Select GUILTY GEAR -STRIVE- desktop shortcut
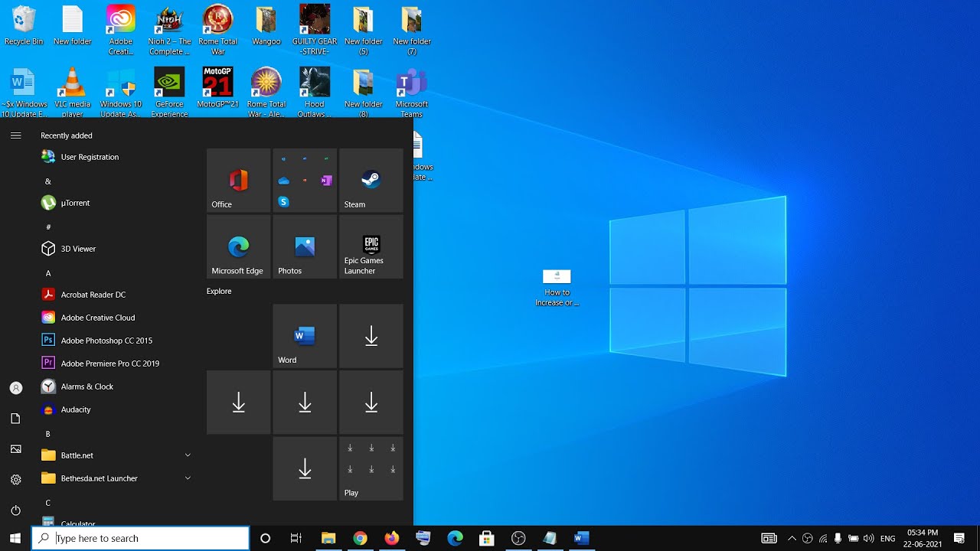The image size is (980, 551). [x=315, y=31]
